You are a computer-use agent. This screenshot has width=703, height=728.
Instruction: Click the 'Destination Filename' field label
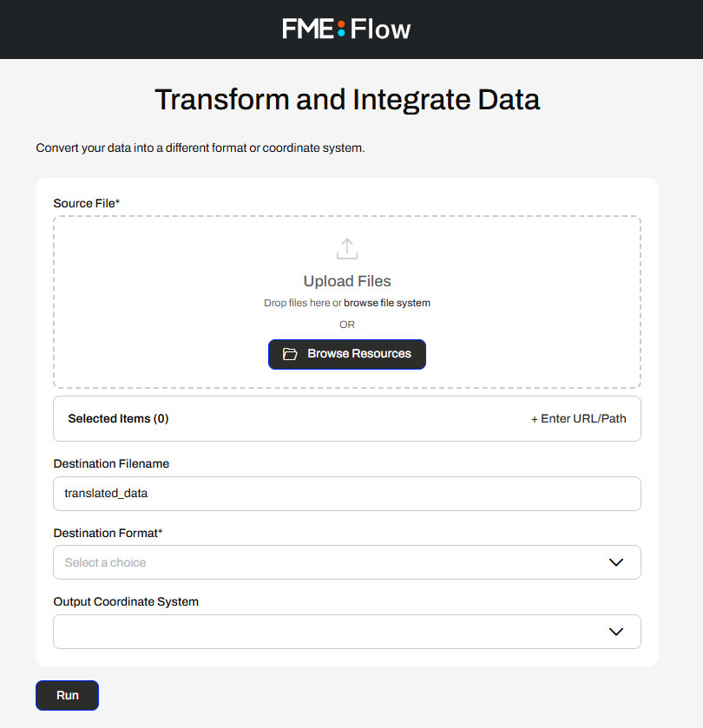(111, 463)
